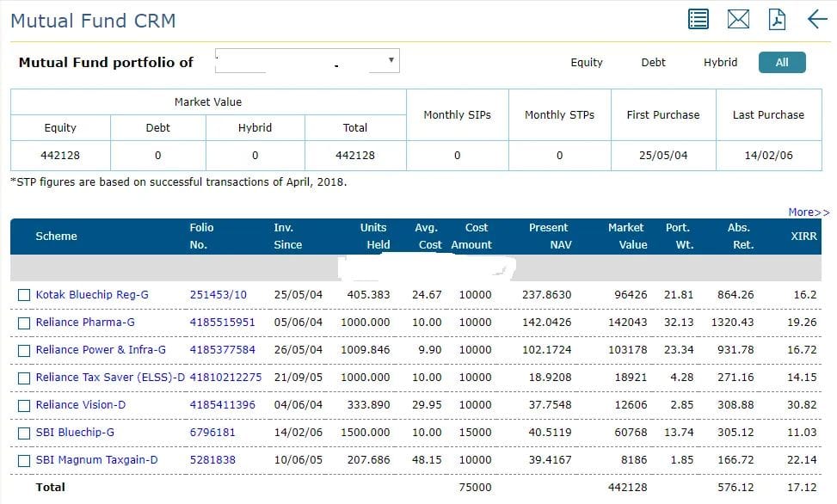
Task: Click the Cost Amount column header
Action: (x=471, y=236)
